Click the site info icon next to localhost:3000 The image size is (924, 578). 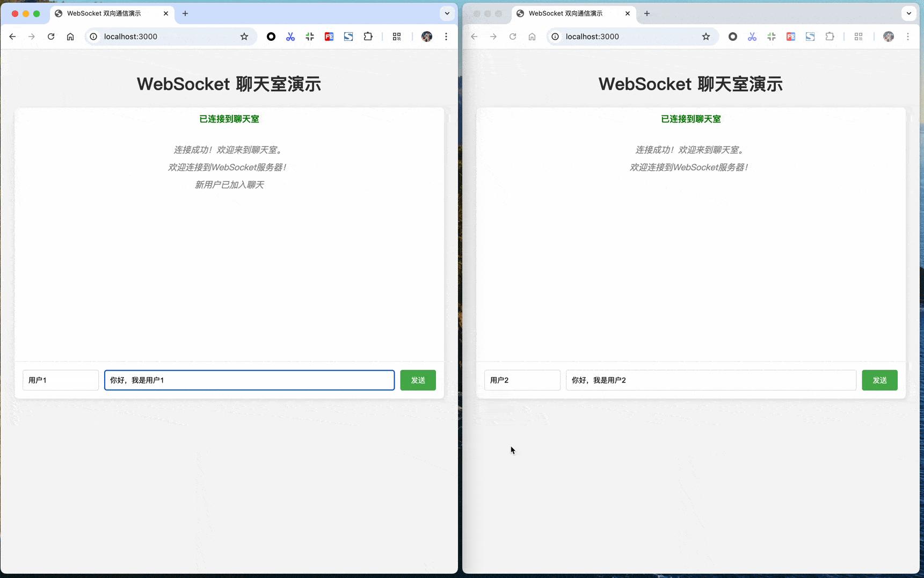tap(93, 37)
